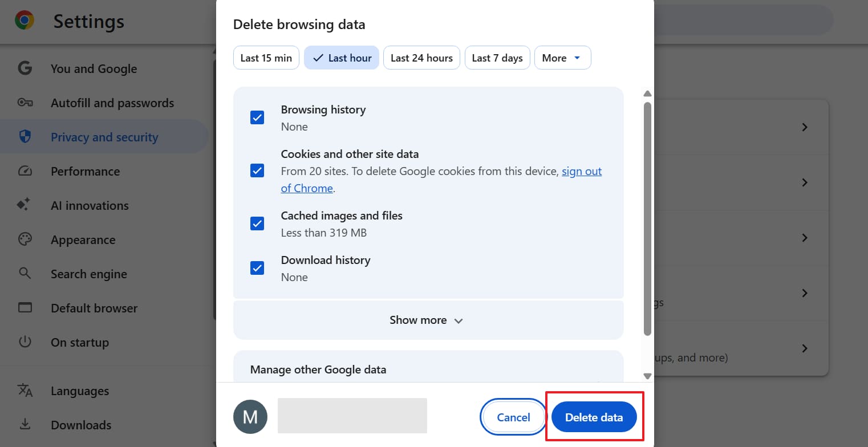Open Languages settings section
868x447 pixels.
[105, 391]
